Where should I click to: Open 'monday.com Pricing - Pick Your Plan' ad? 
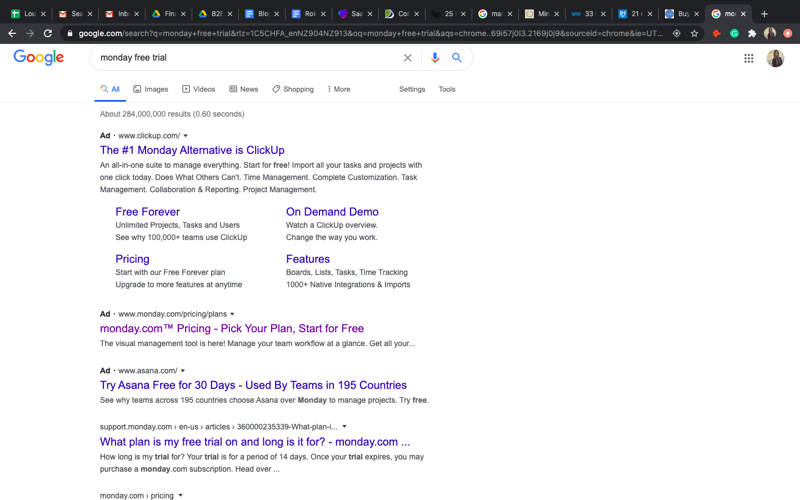coord(232,329)
